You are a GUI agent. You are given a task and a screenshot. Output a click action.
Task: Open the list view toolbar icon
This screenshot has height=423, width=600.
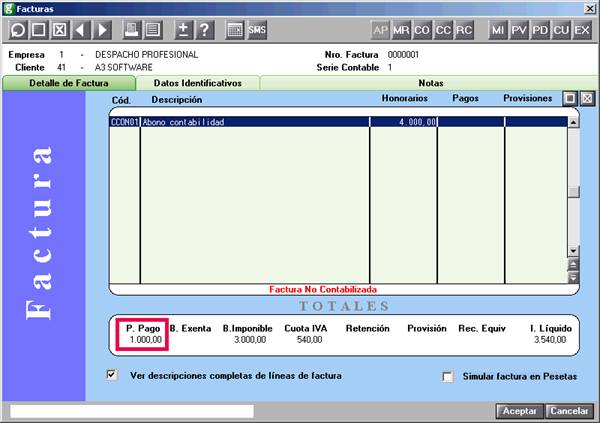[153, 30]
